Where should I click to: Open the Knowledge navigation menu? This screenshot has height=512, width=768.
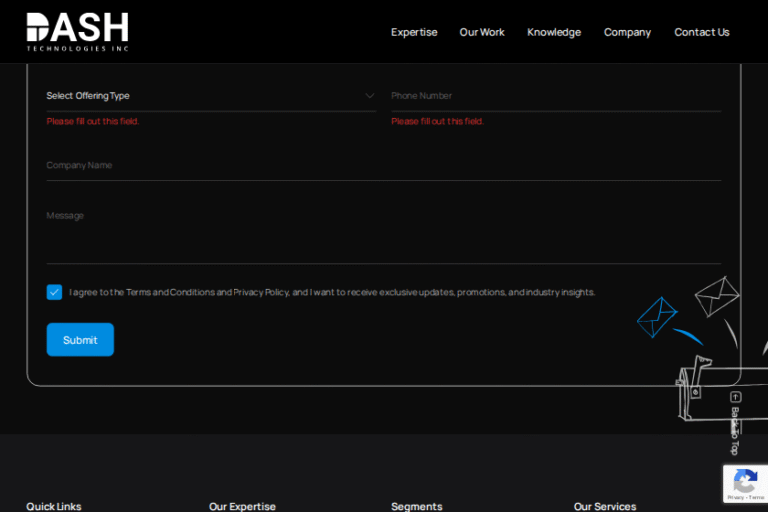(x=554, y=32)
